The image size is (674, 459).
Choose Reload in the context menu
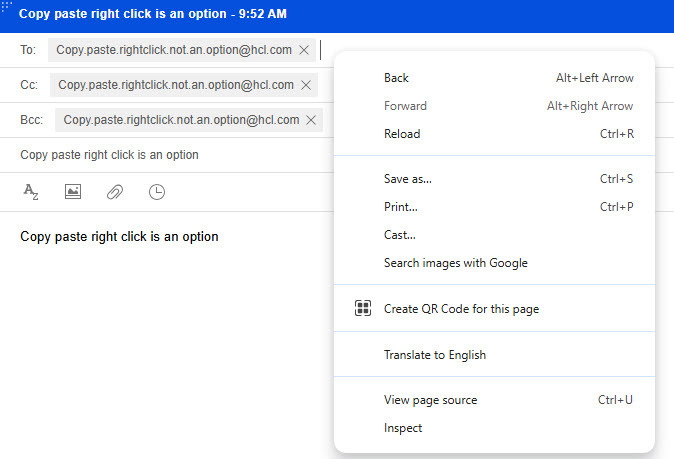[x=402, y=134]
